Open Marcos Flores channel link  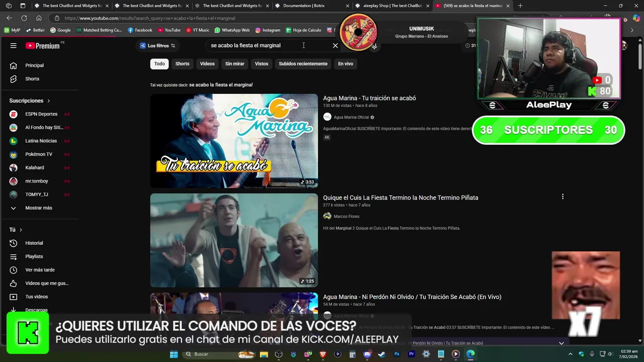347,217
